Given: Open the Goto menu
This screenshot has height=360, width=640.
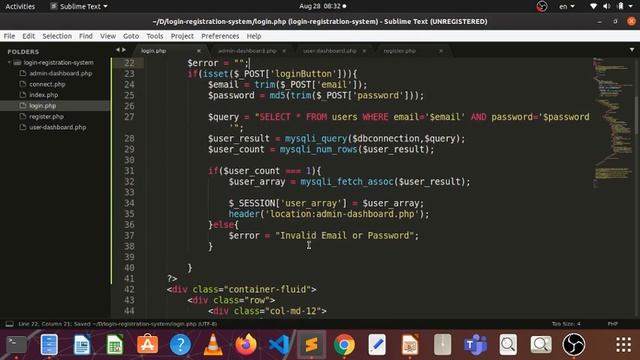Looking at the screenshot, I should (131, 36).
